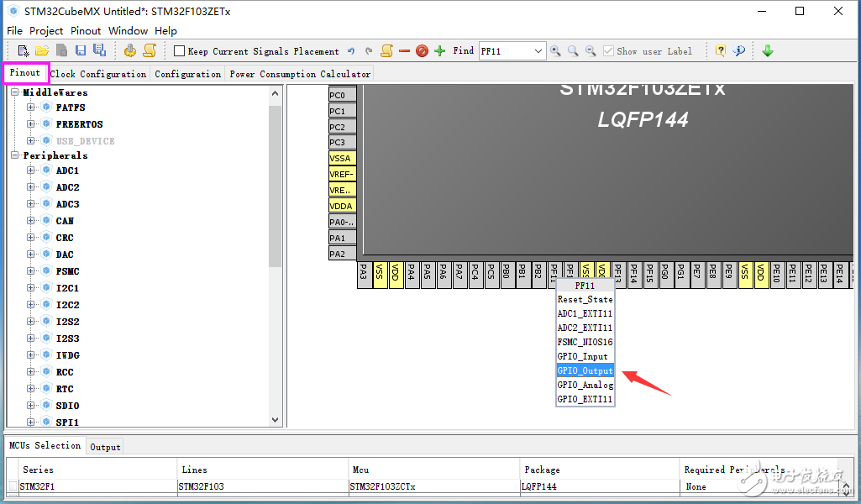Select the MCUs Selection tab

[45, 446]
